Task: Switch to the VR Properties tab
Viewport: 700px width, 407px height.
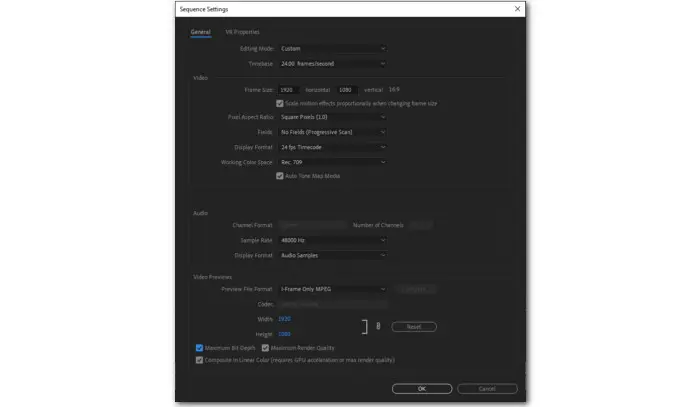Action: pyautogui.click(x=242, y=32)
